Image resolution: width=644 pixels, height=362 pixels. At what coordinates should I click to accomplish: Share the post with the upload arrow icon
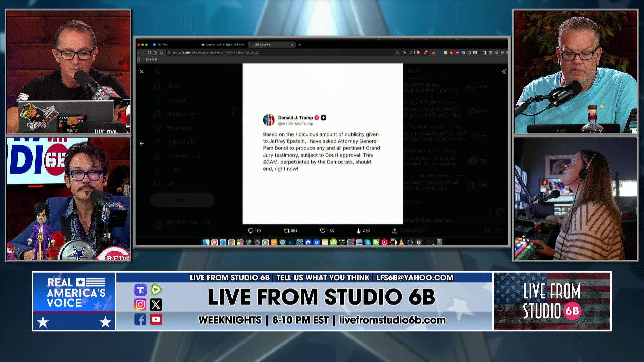(395, 231)
